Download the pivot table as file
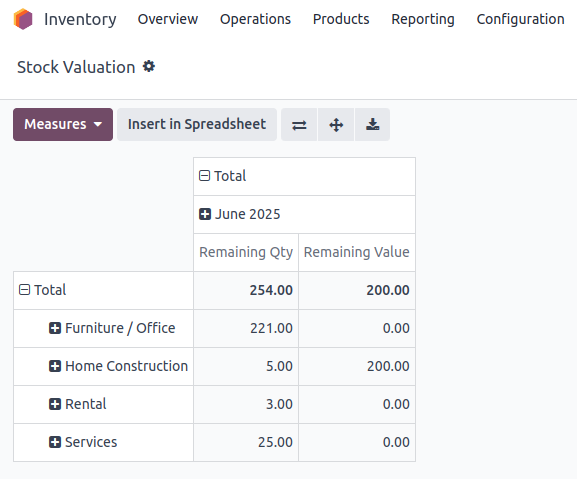 372,125
